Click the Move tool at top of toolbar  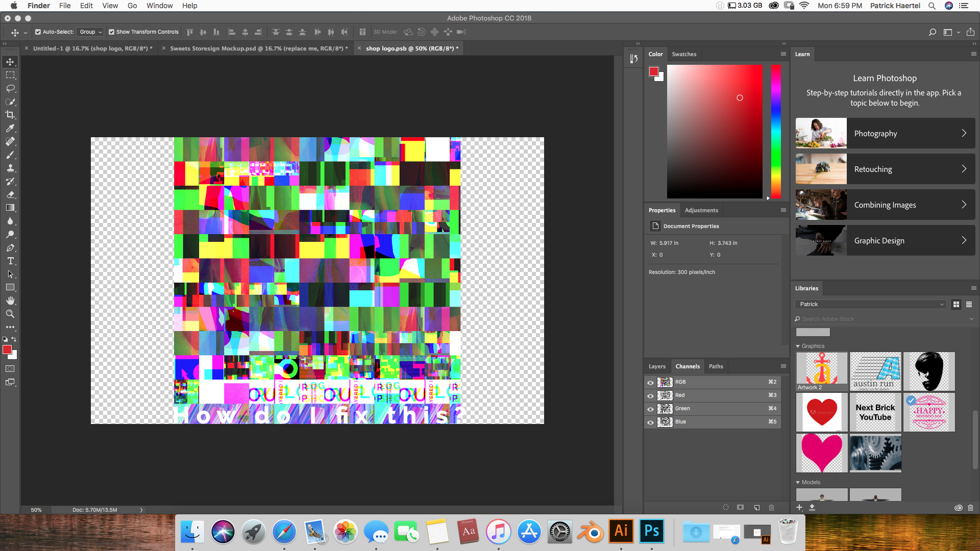[x=10, y=61]
